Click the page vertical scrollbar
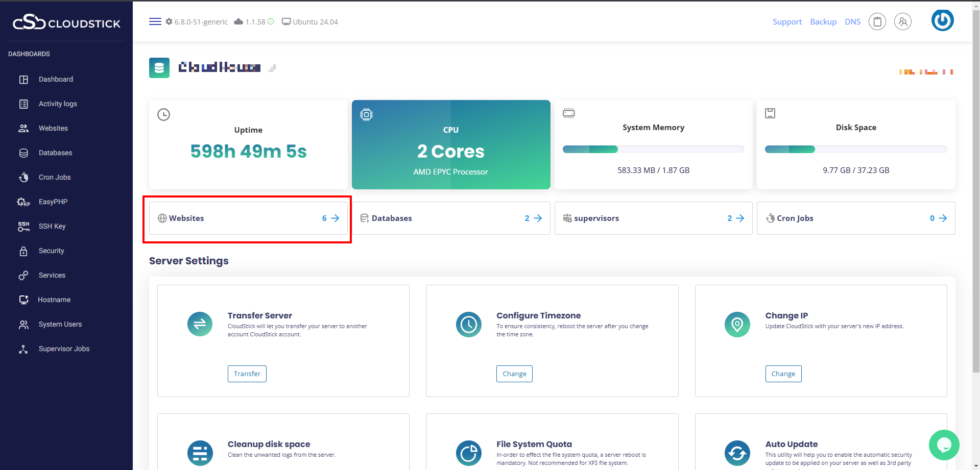 [976, 204]
